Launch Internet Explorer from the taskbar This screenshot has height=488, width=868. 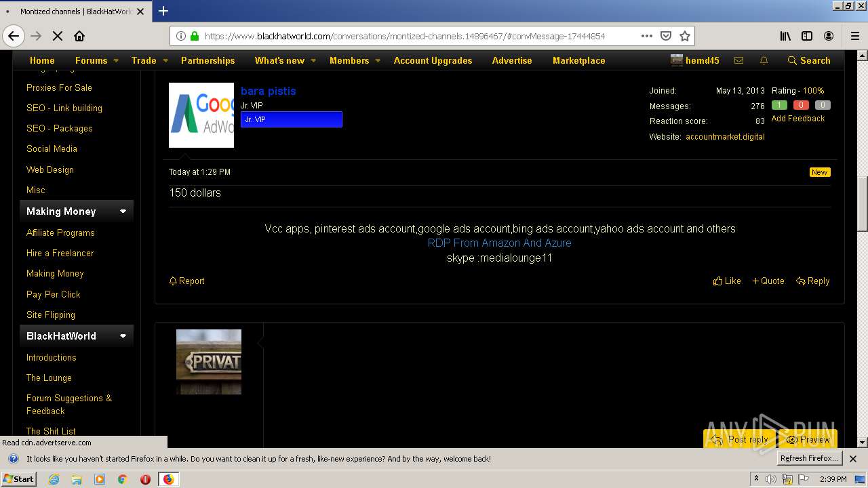tap(54, 479)
